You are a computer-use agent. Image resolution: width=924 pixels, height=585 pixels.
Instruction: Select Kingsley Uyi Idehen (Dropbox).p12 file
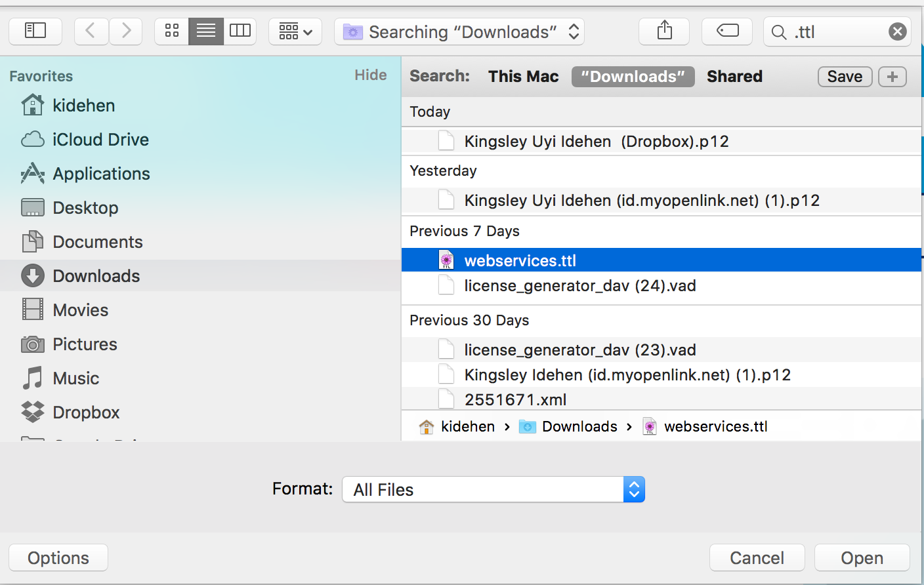(x=661, y=142)
